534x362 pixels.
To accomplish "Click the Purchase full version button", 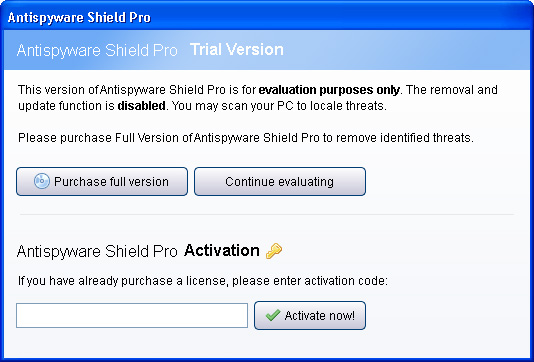I will (102, 182).
